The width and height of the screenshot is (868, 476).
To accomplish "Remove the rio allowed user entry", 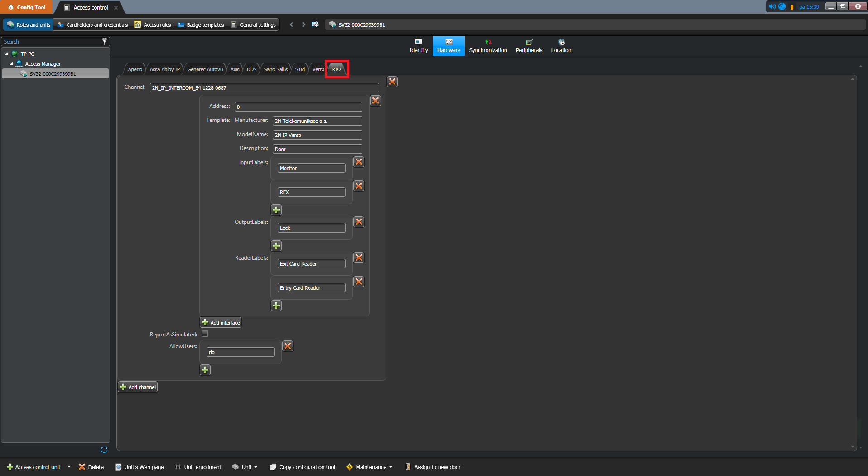I will (288, 346).
